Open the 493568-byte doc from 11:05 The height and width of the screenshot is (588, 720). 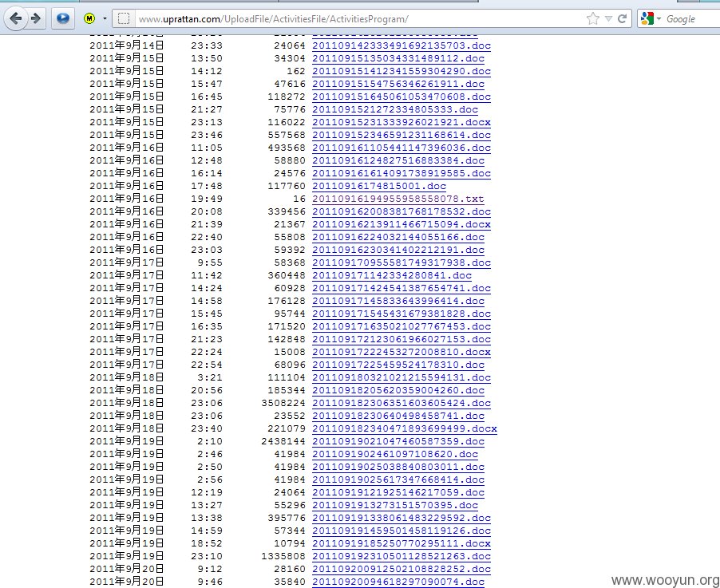point(402,148)
